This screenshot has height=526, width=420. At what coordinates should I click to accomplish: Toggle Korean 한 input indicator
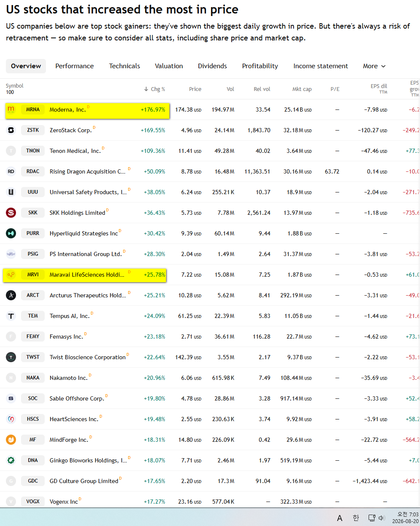coord(356,518)
